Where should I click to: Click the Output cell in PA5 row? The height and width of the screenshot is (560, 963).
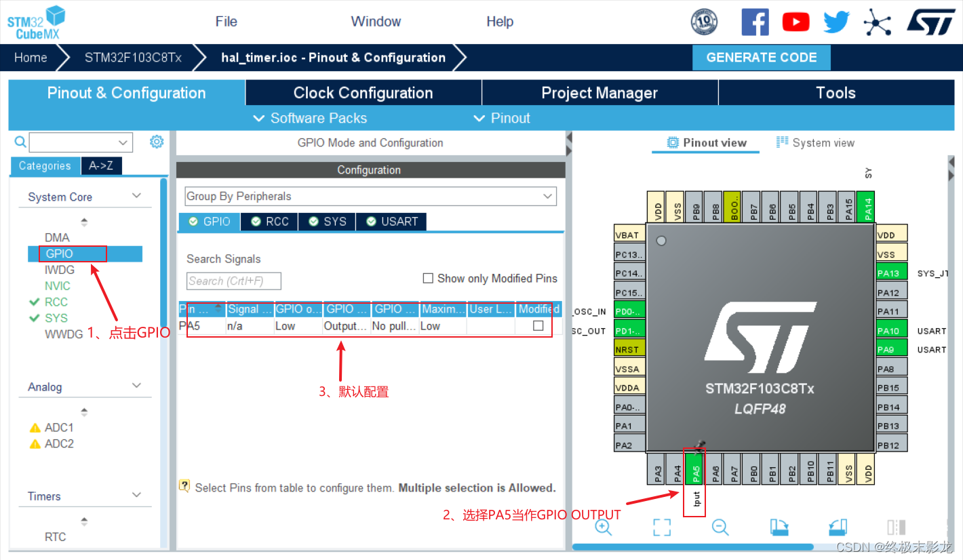click(347, 326)
